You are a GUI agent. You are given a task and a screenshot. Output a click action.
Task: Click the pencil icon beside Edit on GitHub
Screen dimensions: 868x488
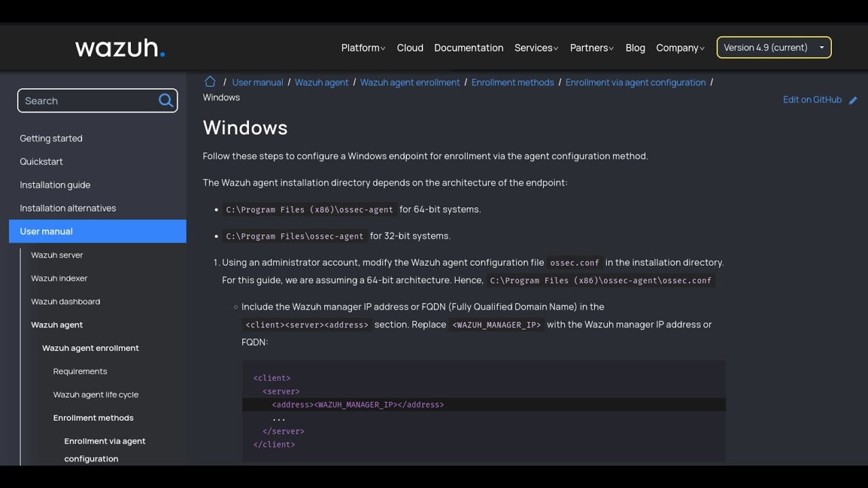pyautogui.click(x=853, y=100)
